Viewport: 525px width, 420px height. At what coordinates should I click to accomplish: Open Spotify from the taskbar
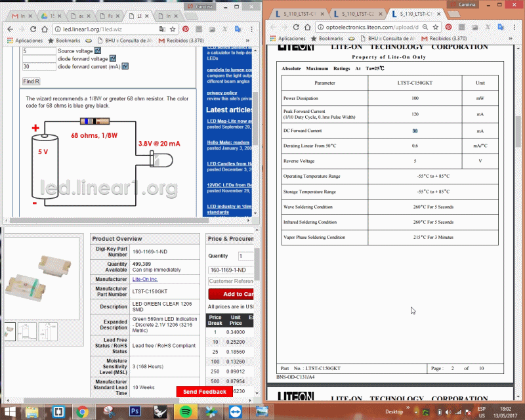click(186, 411)
